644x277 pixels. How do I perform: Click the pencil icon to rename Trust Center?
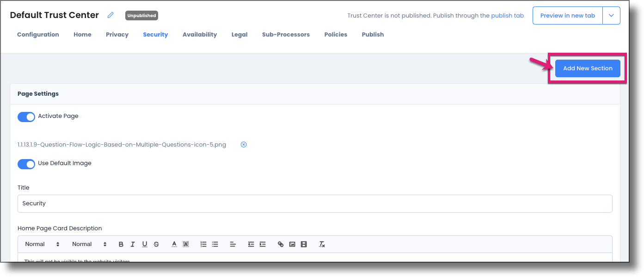[x=110, y=15]
